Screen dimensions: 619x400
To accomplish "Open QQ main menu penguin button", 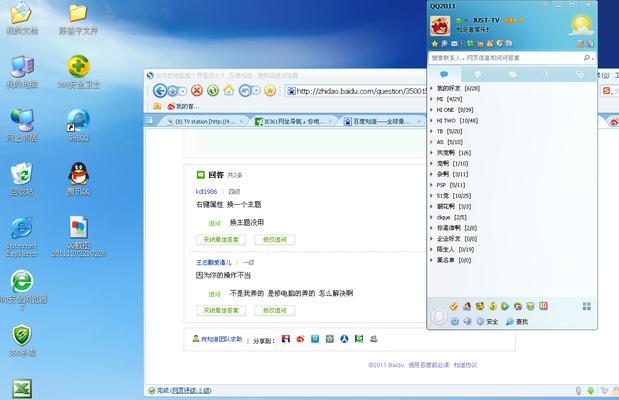I will (439, 316).
